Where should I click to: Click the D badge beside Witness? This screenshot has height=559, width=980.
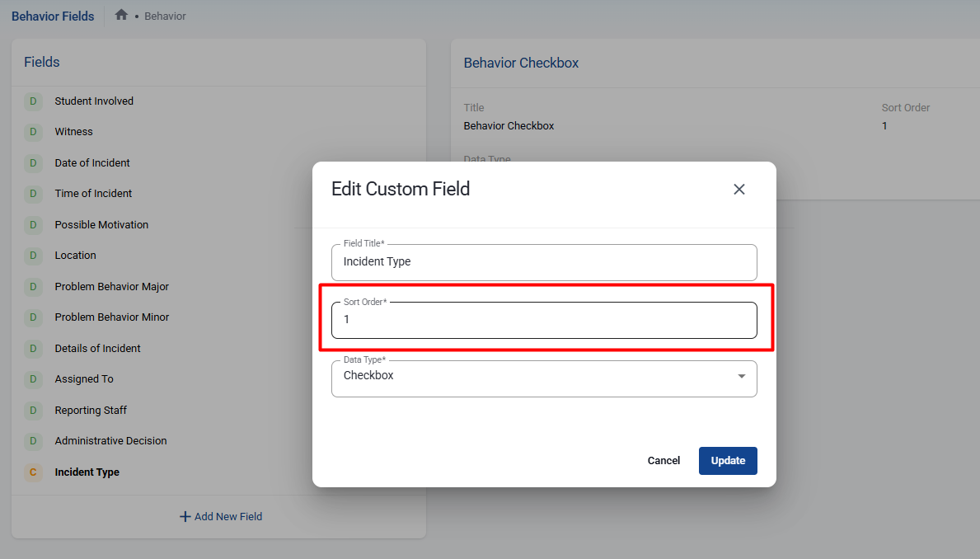(33, 132)
